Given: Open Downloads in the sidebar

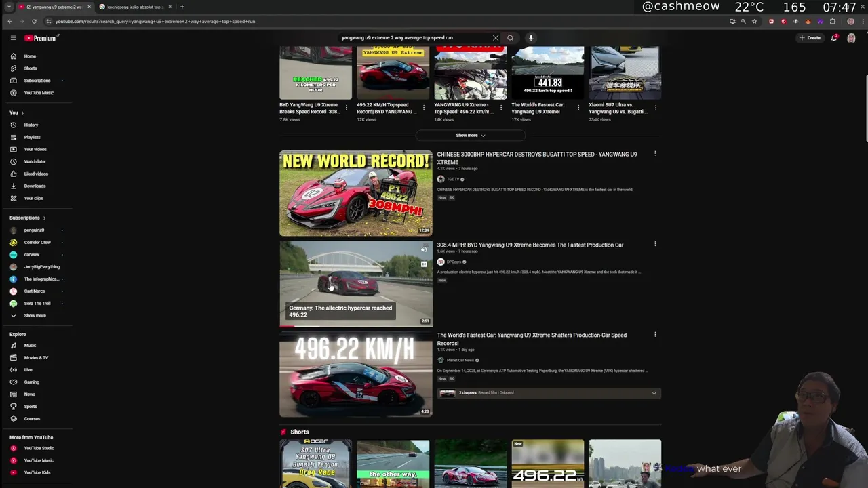Looking at the screenshot, I should tap(36, 186).
